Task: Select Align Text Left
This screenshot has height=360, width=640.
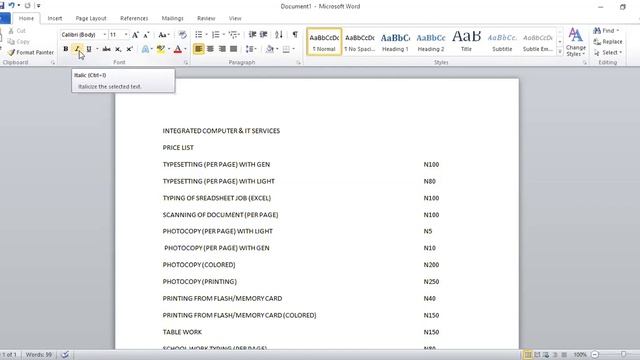Action: coord(198,49)
